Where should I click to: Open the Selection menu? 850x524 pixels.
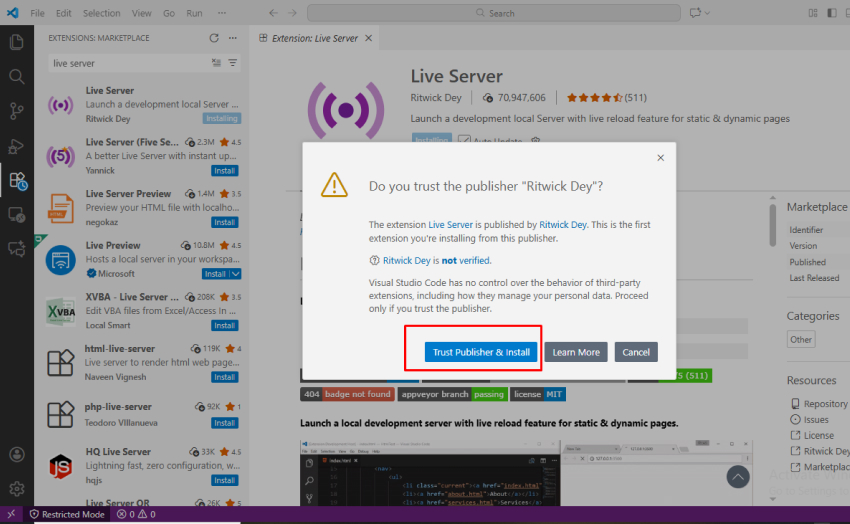click(x=101, y=13)
